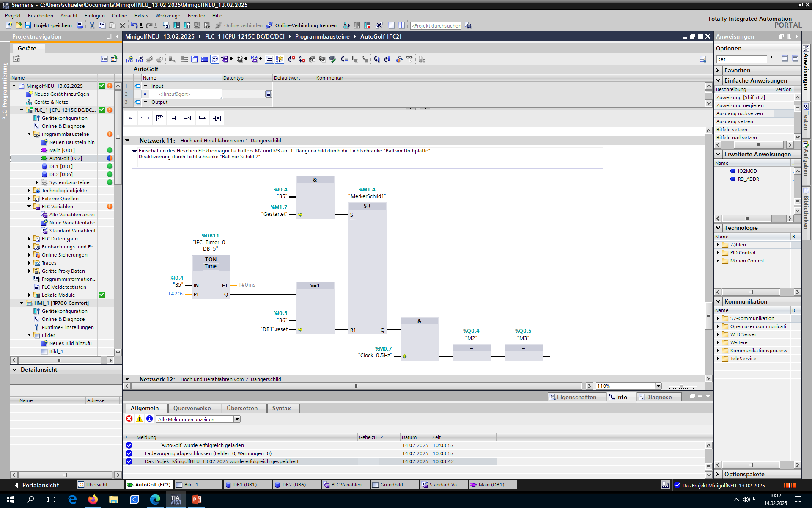Open Alle Meldungen anzeigen dropdown

[x=237, y=419]
